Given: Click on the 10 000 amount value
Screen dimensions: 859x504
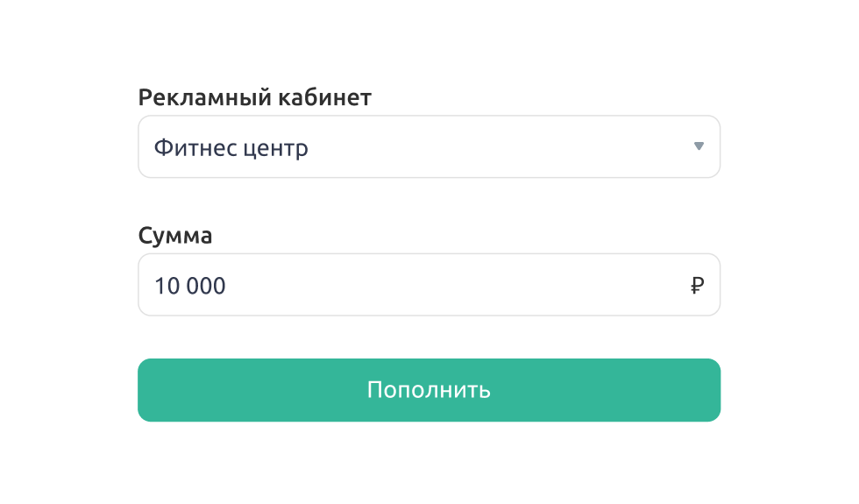Looking at the screenshot, I should [190, 286].
